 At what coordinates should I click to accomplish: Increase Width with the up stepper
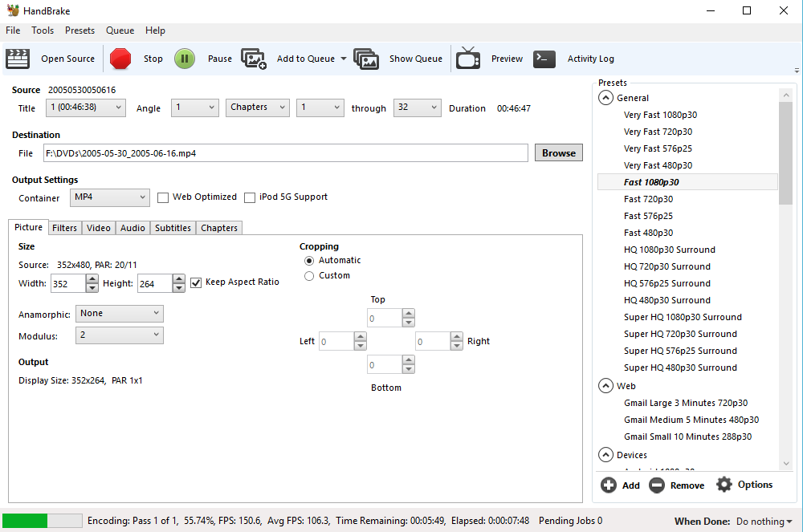coord(92,279)
